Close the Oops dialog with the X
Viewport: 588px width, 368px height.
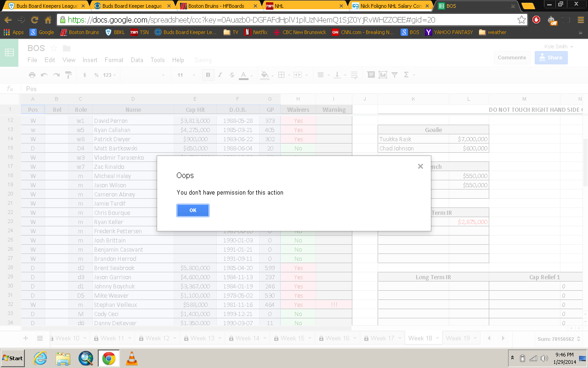(420, 167)
